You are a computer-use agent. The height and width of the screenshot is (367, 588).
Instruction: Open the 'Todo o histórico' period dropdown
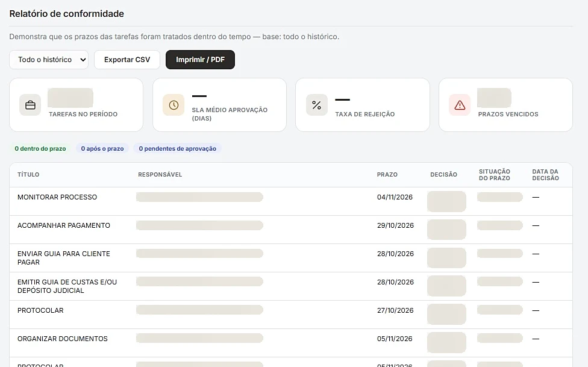(x=49, y=60)
